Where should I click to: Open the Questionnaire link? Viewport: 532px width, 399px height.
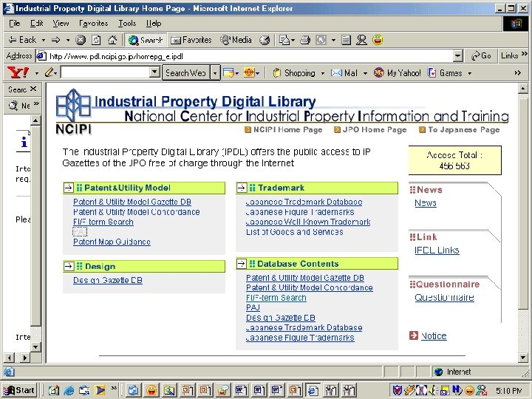(x=444, y=297)
